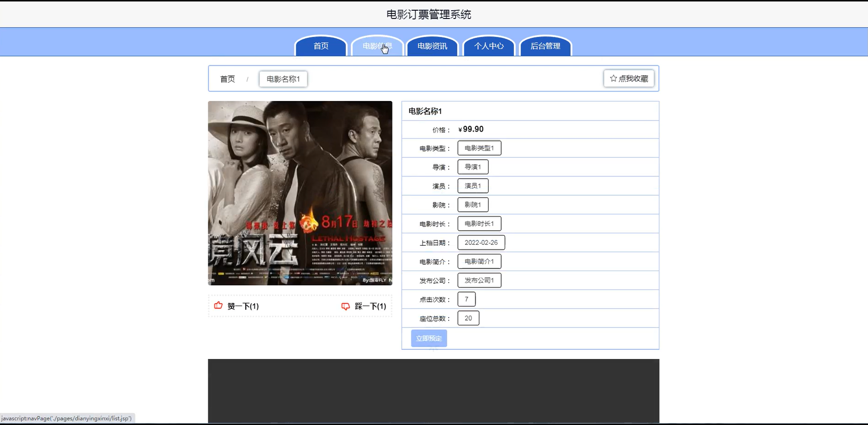The height and width of the screenshot is (425, 868).
Task: Click the 导演1 value tag
Action: 473,167
